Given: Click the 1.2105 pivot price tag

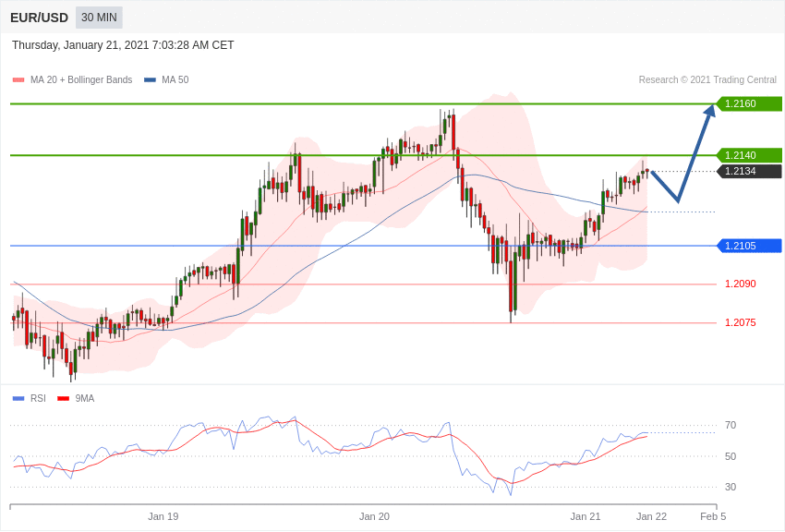Looking at the screenshot, I should [749, 246].
